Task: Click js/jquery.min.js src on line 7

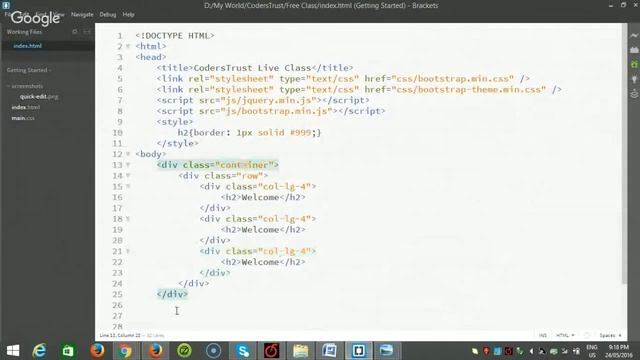Action: [x=269, y=100]
